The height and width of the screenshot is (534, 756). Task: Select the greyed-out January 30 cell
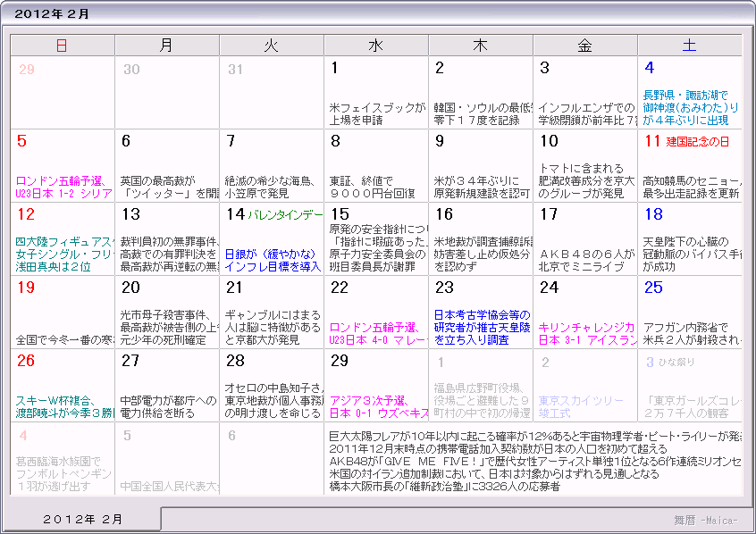[167, 93]
